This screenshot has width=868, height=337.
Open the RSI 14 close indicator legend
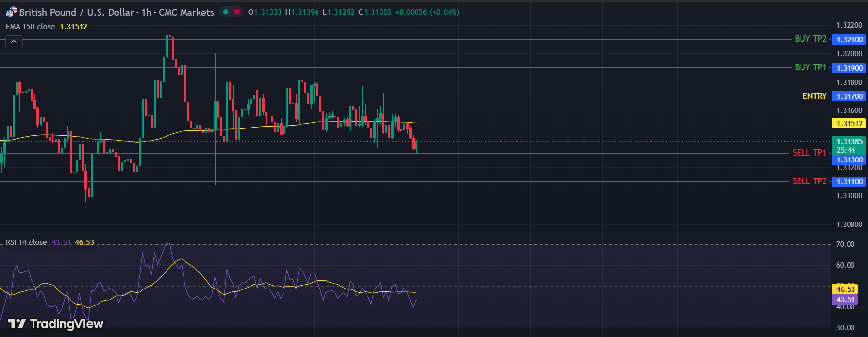click(x=26, y=242)
